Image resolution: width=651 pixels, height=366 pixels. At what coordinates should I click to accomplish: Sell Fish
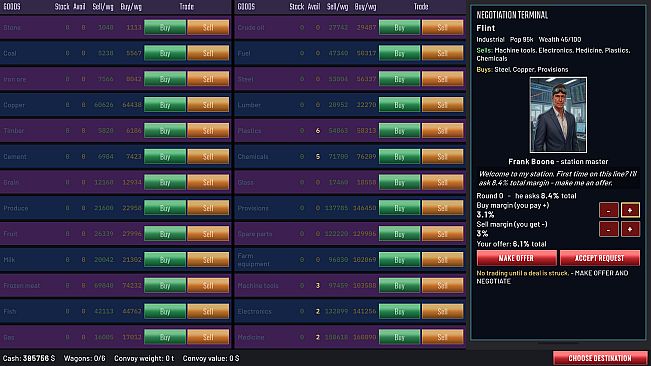click(x=208, y=311)
